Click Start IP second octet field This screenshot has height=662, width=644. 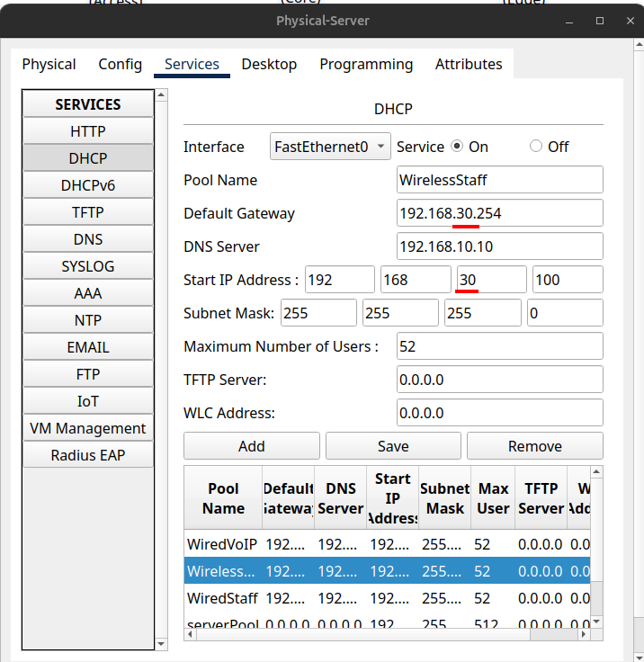(416, 280)
